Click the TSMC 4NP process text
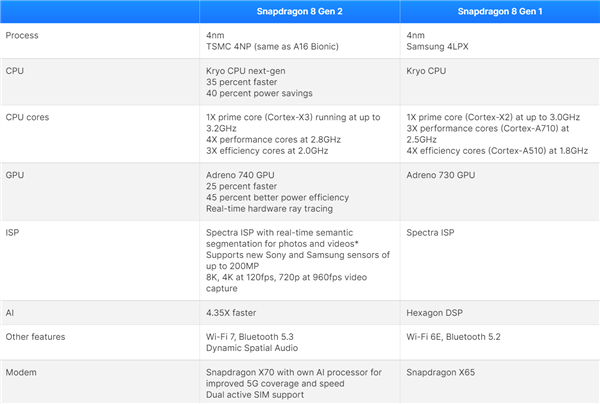 [x=270, y=48]
